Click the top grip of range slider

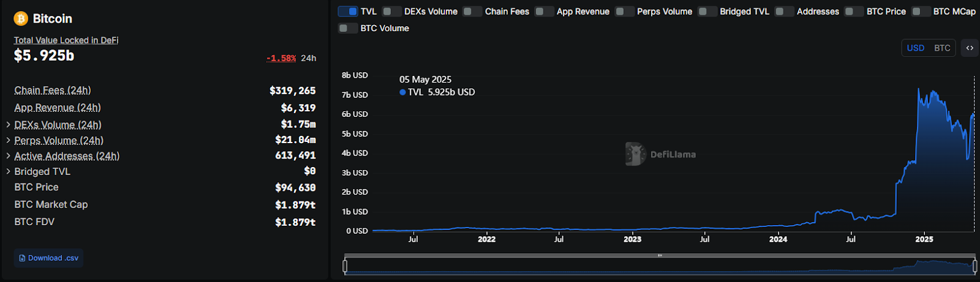[660, 255]
